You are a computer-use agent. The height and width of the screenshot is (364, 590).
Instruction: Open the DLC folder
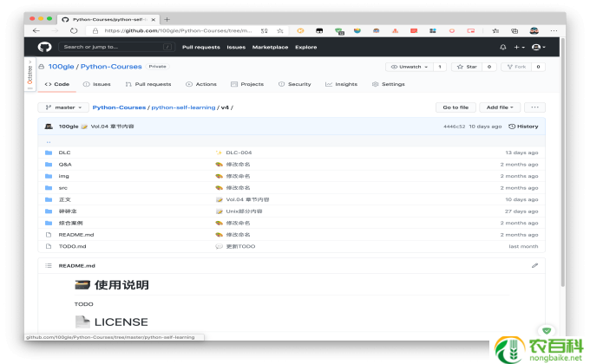(64, 153)
